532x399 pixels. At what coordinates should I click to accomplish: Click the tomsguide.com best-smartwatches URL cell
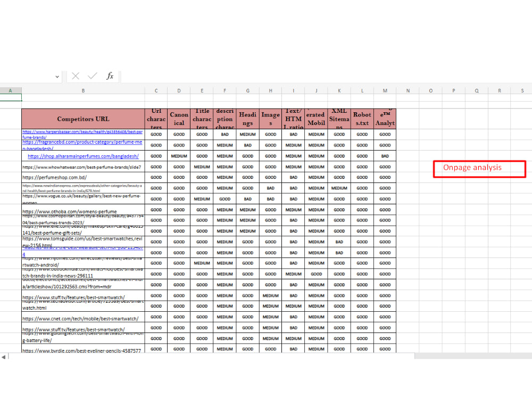click(x=83, y=242)
